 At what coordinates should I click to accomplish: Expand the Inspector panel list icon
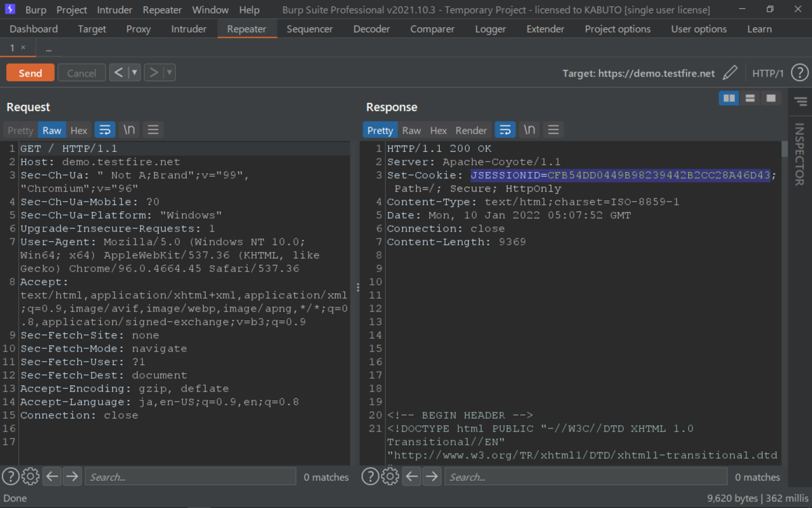point(800,102)
